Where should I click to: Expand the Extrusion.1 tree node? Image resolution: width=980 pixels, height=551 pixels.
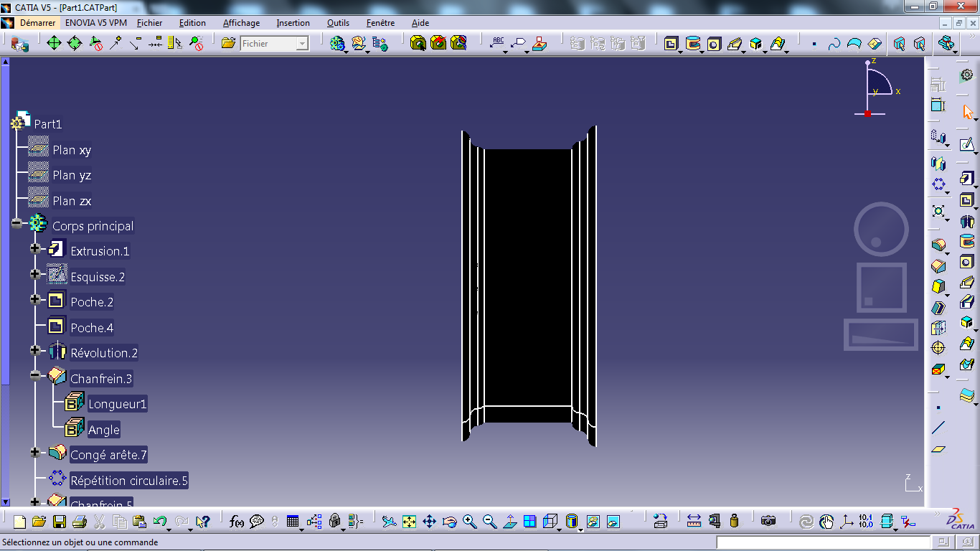(x=35, y=248)
